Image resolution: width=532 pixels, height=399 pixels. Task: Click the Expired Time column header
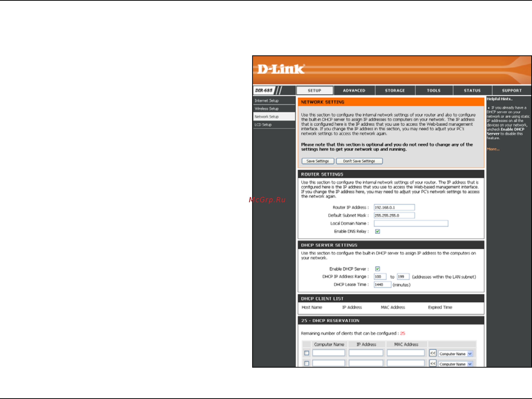point(440,307)
